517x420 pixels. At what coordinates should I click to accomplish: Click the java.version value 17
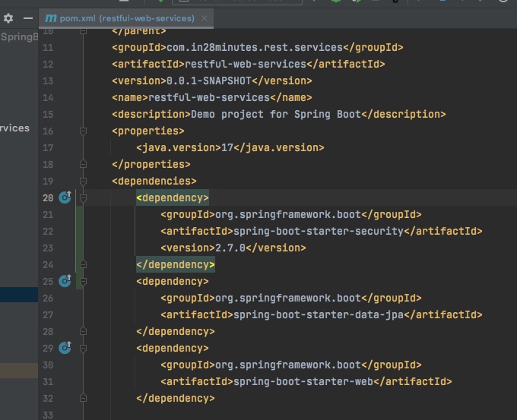(x=227, y=147)
